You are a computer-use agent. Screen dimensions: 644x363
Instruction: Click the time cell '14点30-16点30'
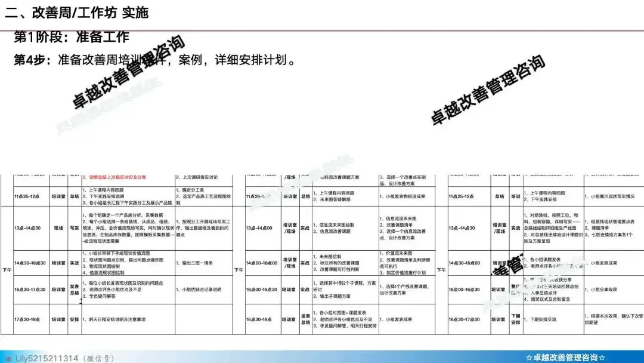tap(30, 263)
